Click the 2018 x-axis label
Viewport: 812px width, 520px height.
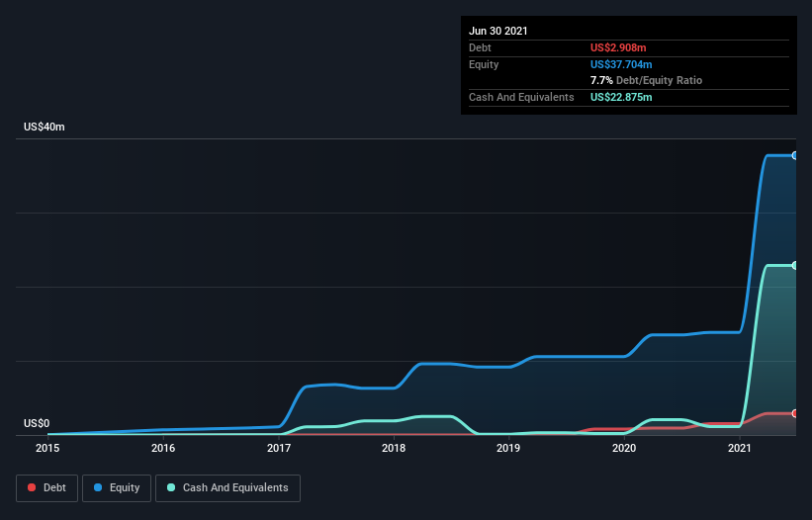tap(394, 448)
